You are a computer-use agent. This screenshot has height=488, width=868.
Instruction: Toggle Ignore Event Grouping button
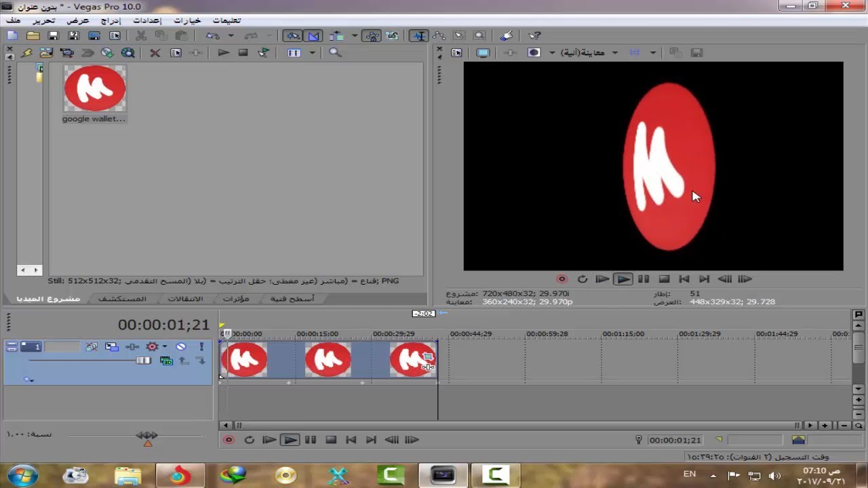[x=392, y=36]
